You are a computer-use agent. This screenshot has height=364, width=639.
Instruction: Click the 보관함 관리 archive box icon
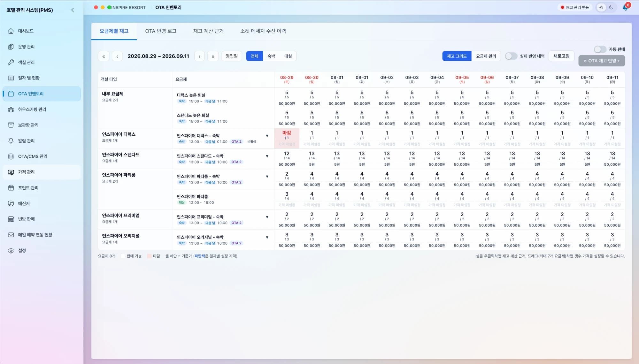(x=11, y=125)
